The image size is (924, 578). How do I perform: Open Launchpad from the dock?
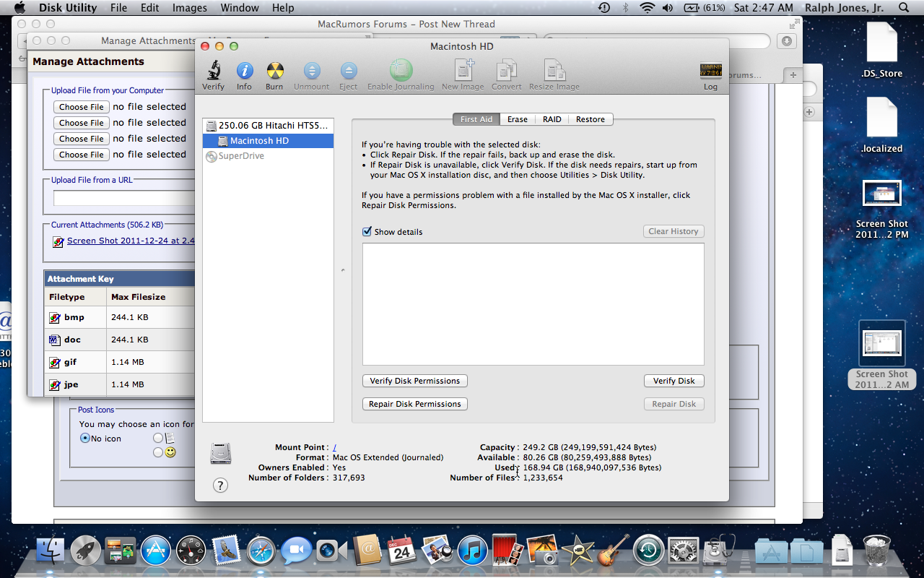click(86, 551)
